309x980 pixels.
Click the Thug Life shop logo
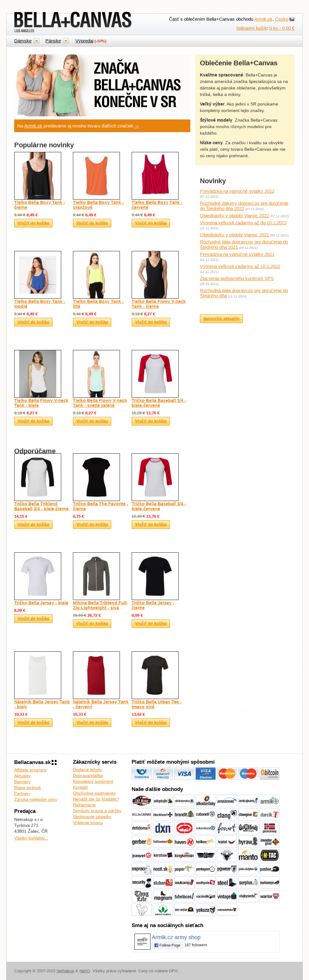141,896
